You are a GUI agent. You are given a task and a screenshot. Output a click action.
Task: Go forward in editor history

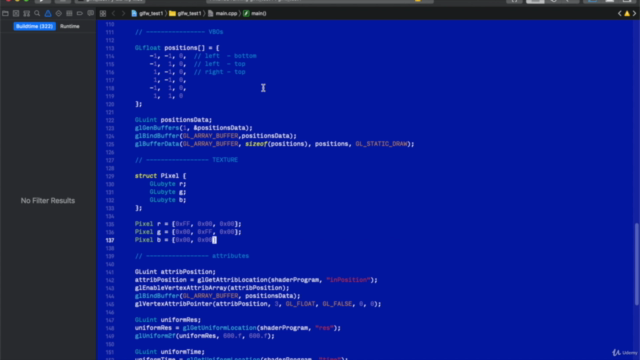point(123,13)
